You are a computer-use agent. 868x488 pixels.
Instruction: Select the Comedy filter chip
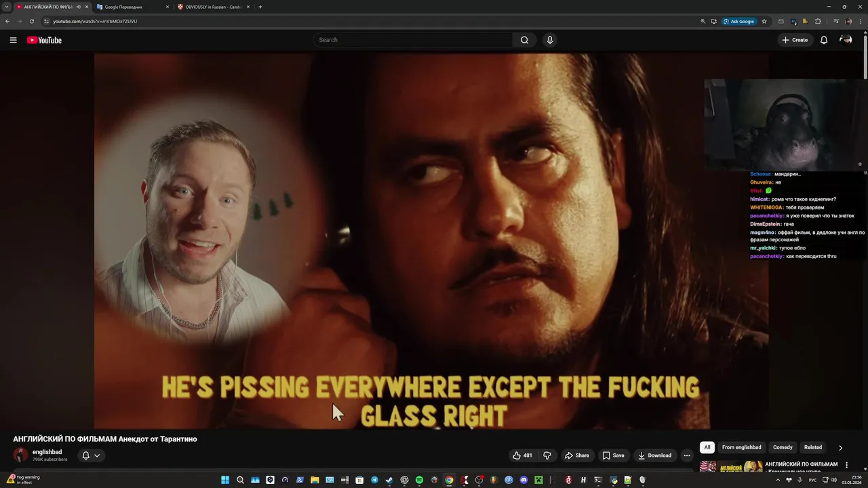pyautogui.click(x=783, y=447)
